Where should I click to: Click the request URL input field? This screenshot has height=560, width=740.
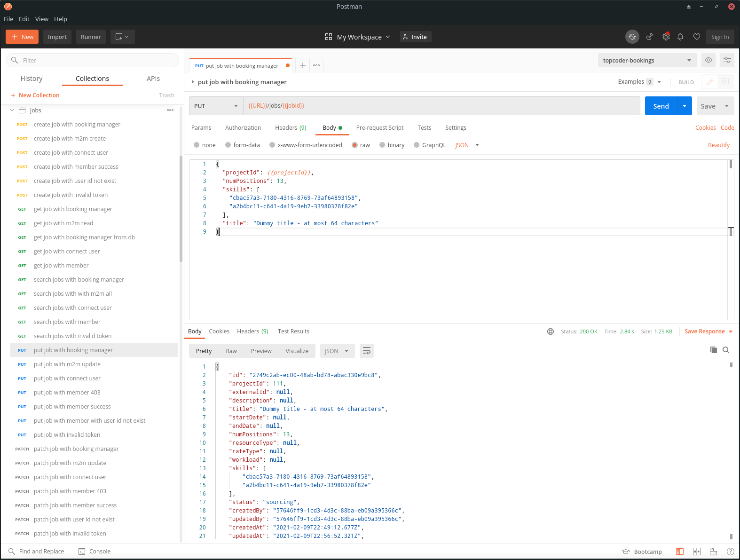[441, 106]
